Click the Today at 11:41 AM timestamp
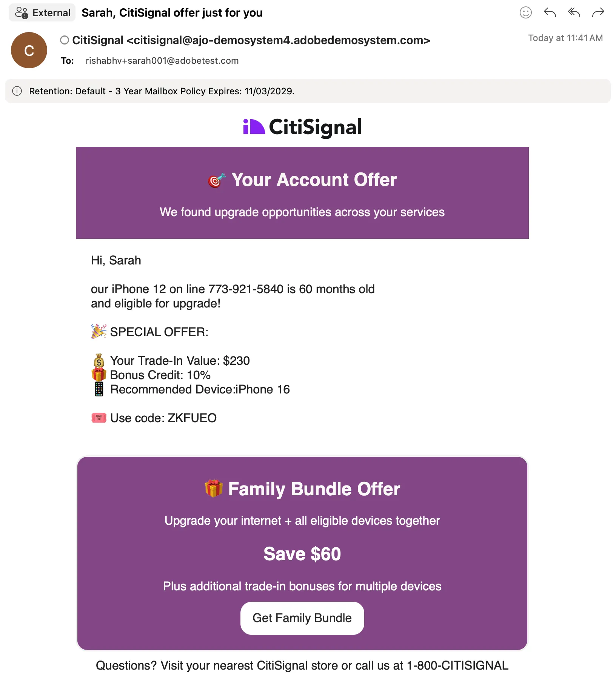This screenshot has width=616, height=676. [565, 38]
